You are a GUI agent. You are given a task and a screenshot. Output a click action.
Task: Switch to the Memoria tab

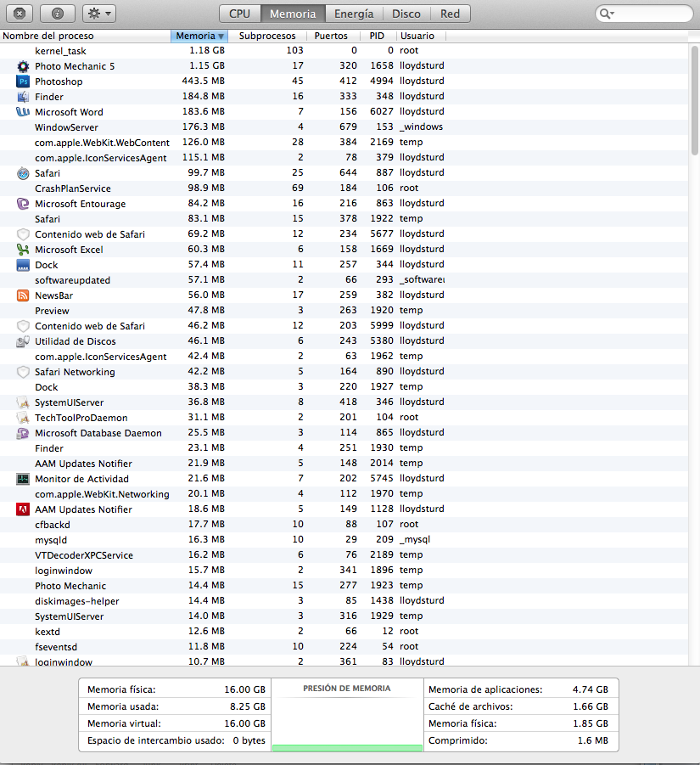tap(293, 14)
